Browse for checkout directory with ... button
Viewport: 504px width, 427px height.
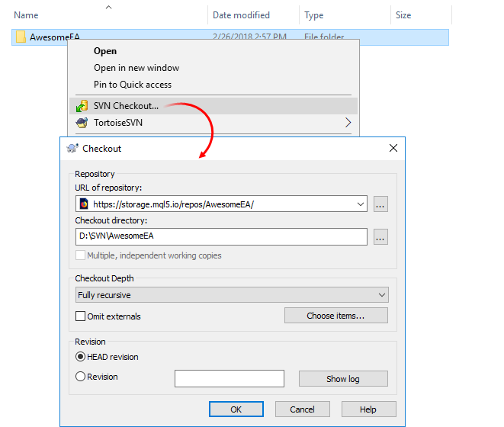(380, 237)
